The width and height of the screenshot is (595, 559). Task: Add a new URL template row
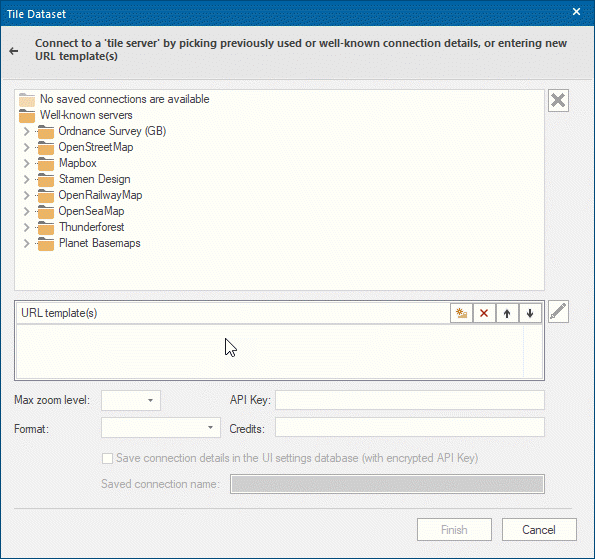[x=461, y=313]
